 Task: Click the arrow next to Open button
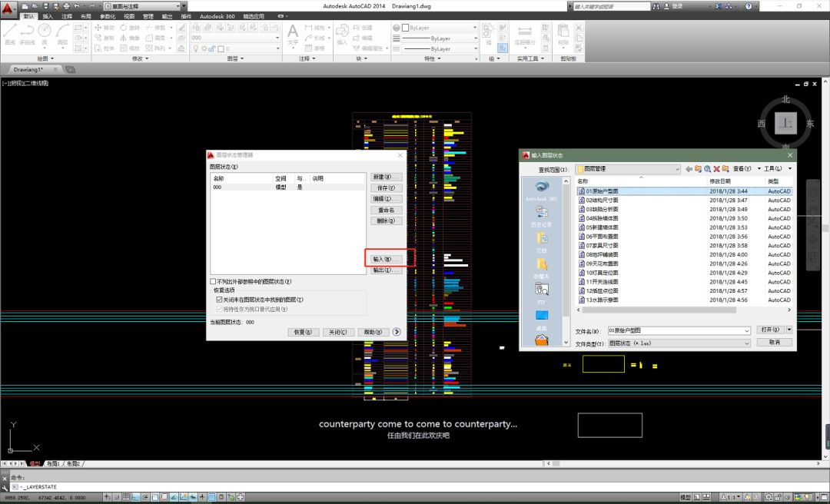click(x=789, y=330)
